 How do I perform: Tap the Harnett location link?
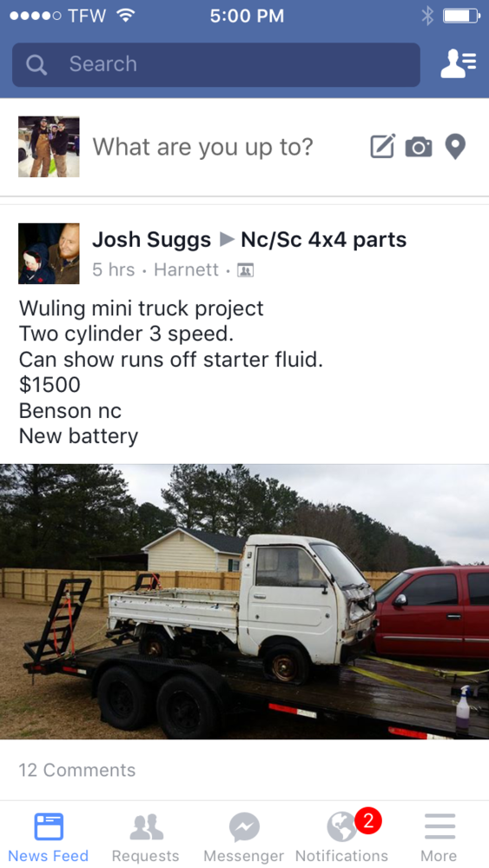(x=187, y=269)
